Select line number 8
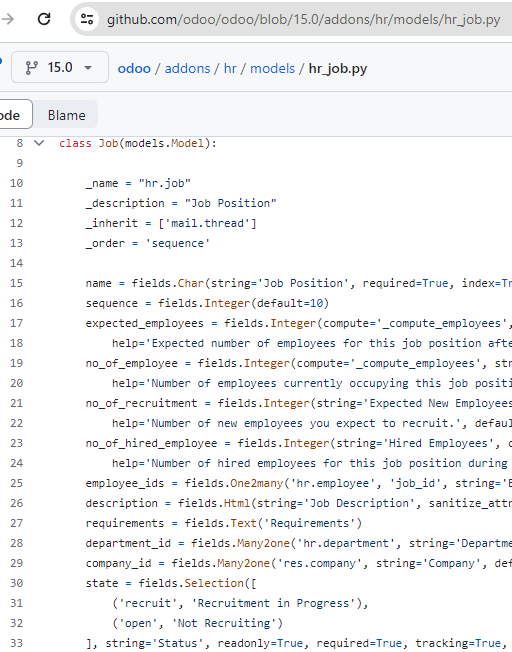This screenshot has height=652, width=512. 20,143
